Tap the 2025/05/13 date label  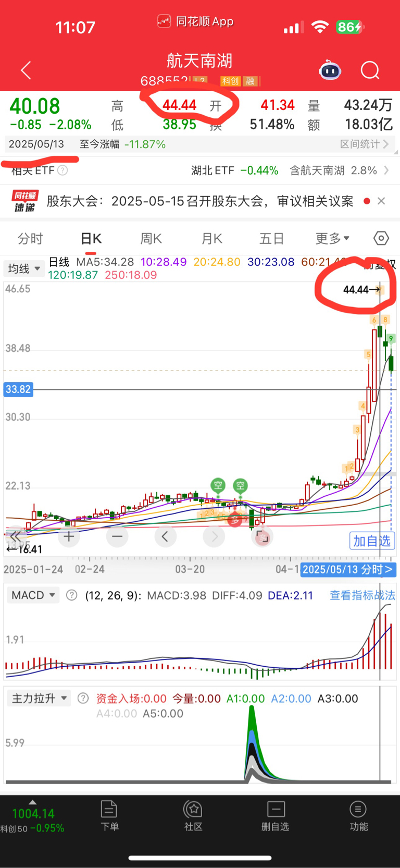[36, 144]
